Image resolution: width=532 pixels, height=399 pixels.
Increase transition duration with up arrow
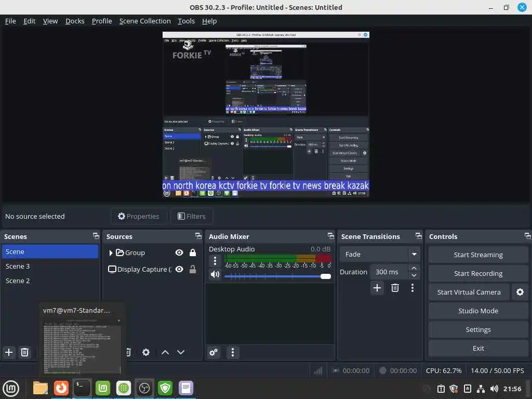point(414,268)
